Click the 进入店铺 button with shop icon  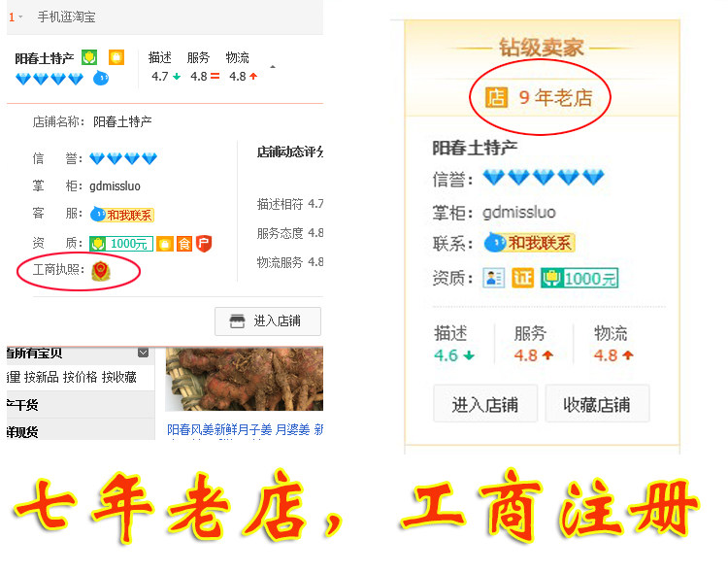click(268, 321)
